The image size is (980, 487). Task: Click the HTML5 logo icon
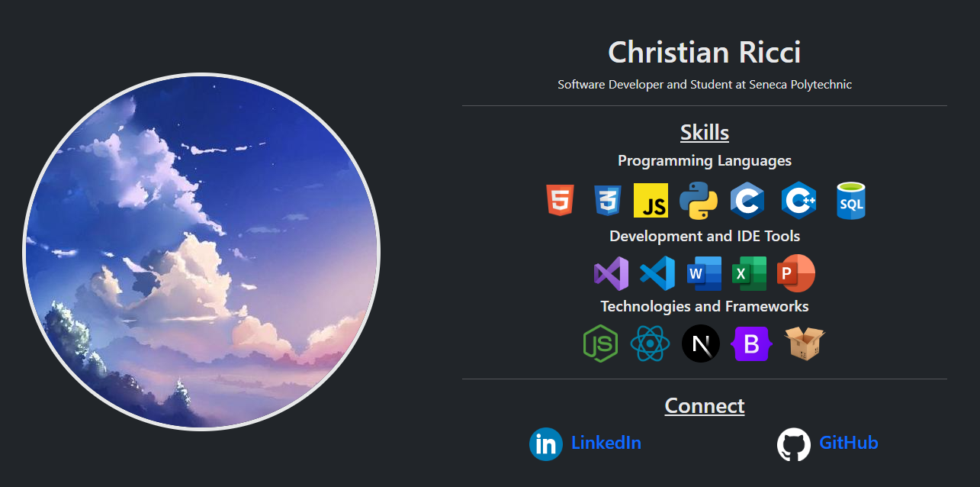pos(560,201)
